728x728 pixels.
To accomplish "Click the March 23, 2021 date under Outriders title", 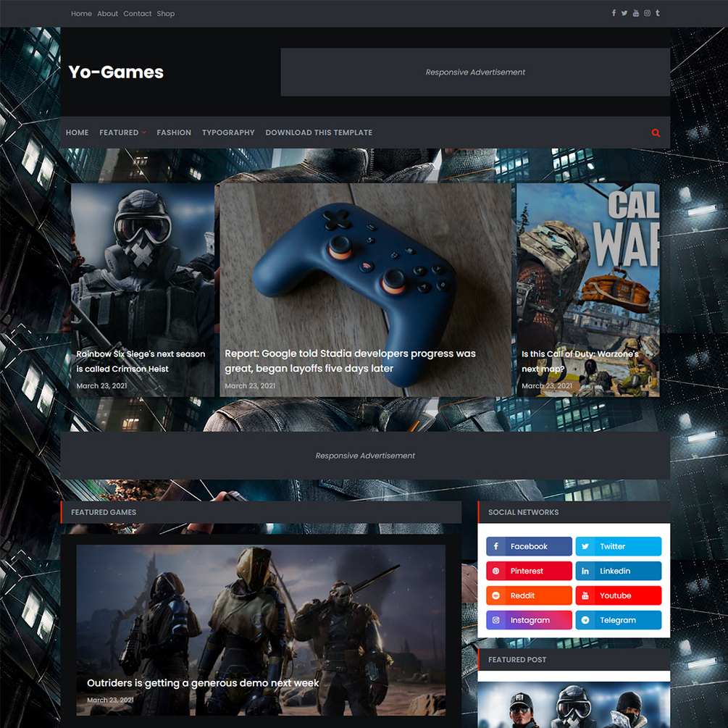I will [110, 700].
